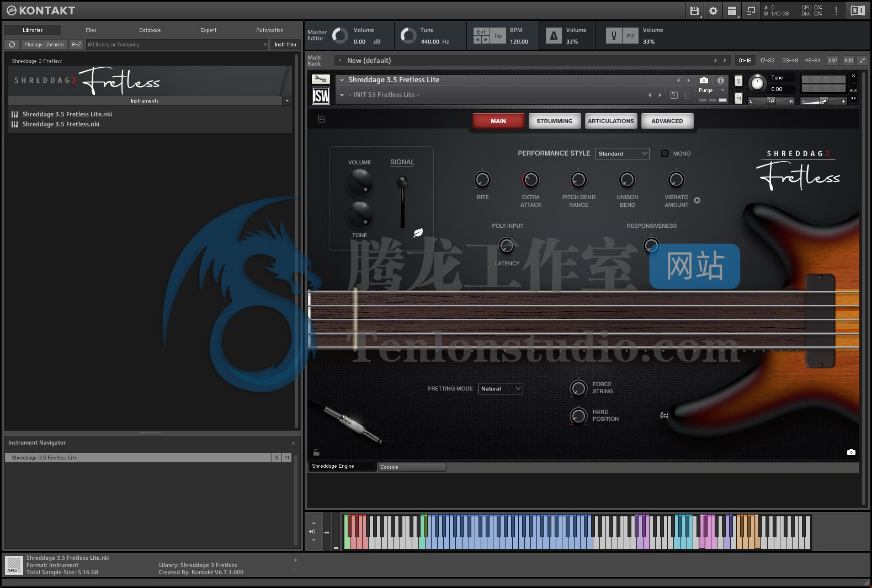This screenshot has width=872, height=588.
Task: Enable the MONO checkbox
Action: click(664, 154)
